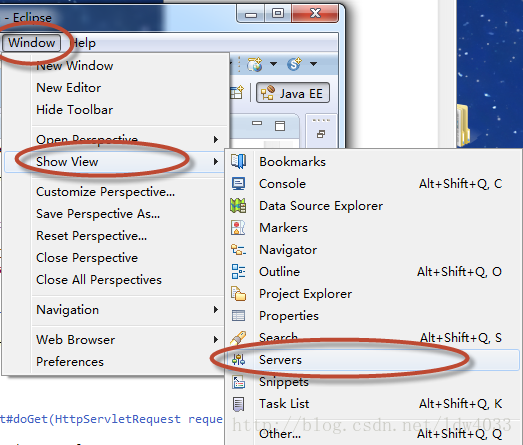This screenshot has height=445, width=523.
Task: Switch to the Java EE perspective button
Action: [x=293, y=93]
